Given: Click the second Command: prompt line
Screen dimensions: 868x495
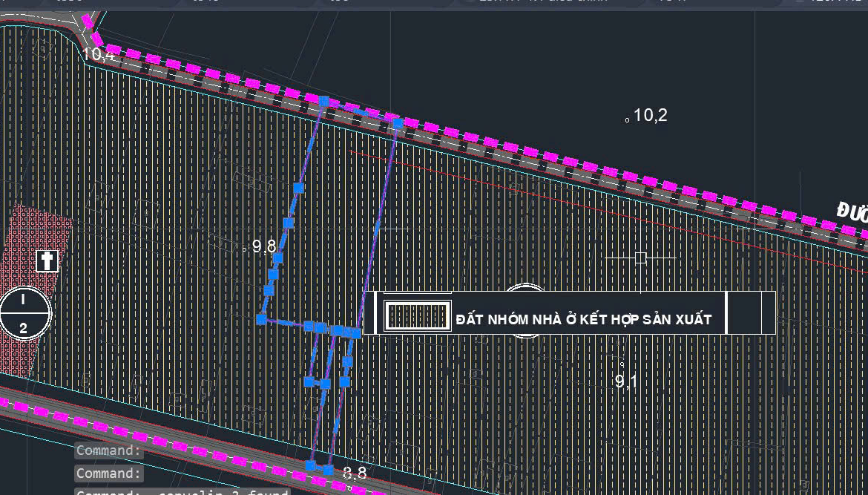Looking at the screenshot, I should click(108, 473).
